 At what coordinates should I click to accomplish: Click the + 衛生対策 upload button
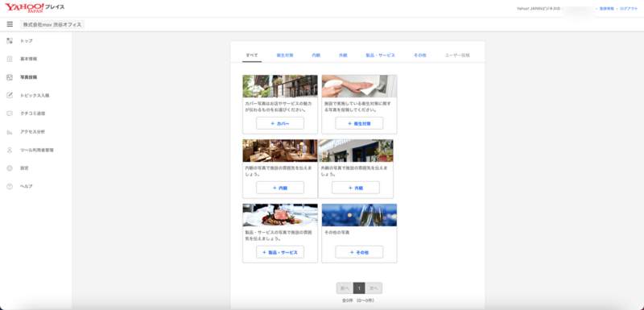click(x=359, y=123)
